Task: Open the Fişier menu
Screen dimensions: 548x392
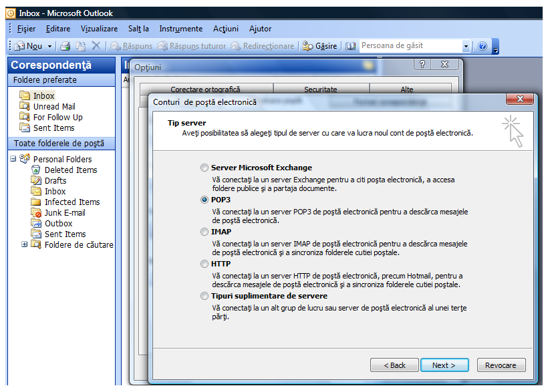Action: tap(26, 29)
